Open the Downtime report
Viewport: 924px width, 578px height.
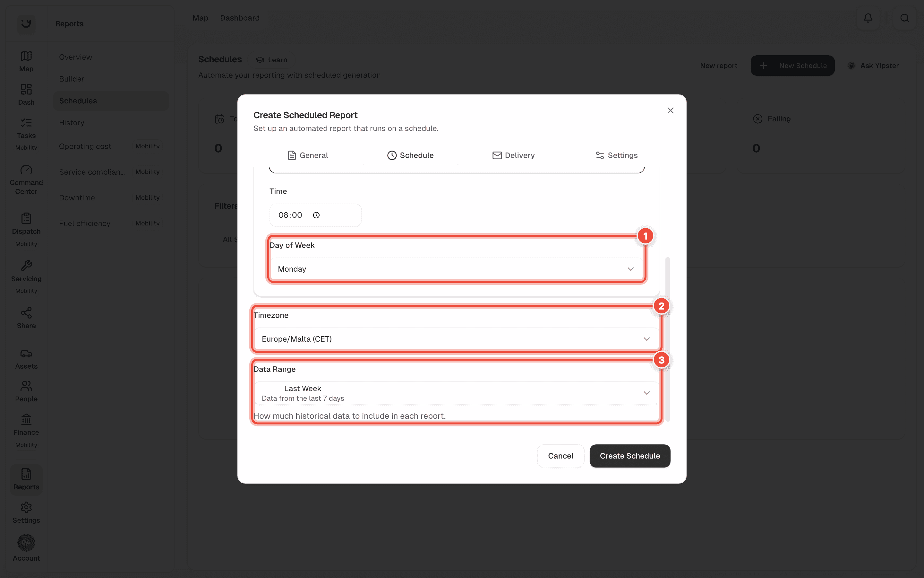pos(111,197)
